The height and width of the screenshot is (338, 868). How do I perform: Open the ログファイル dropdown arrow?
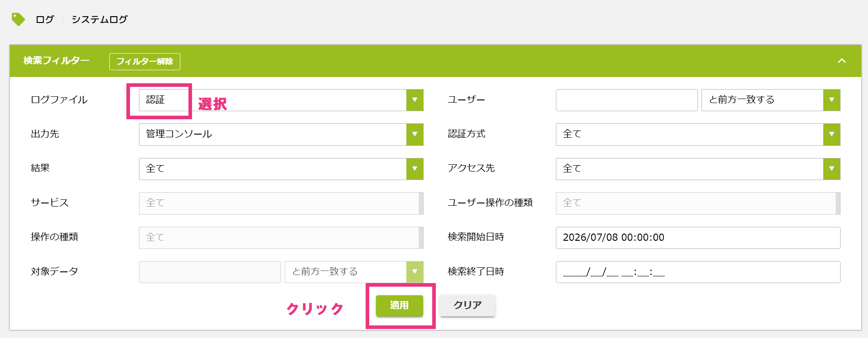click(x=415, y=100)
